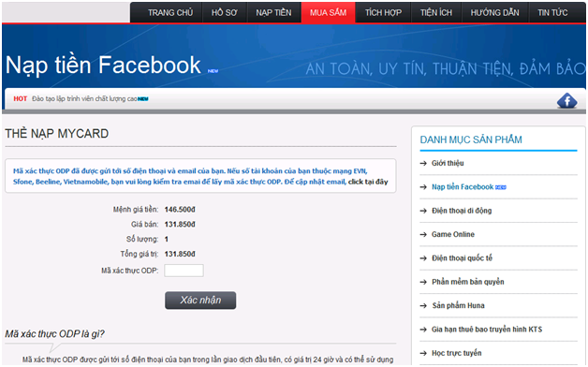Open the NẠP TIỀN menu tab
This screenshot has height=367, width=588.
[273, 13]
